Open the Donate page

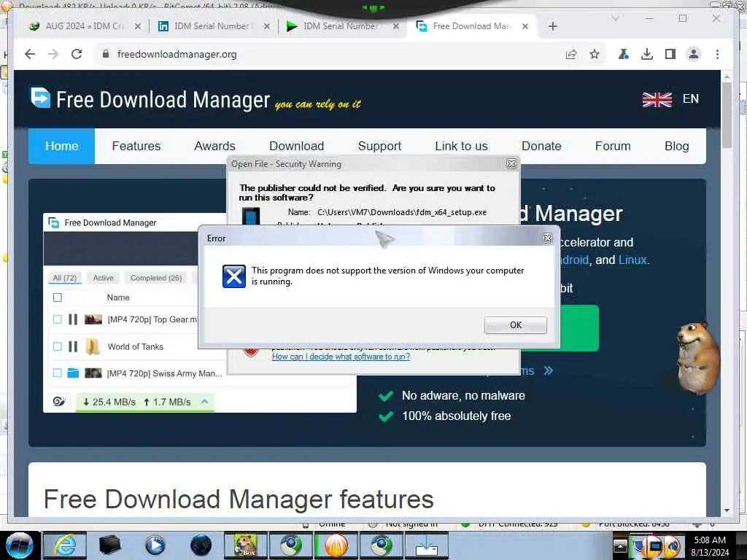point(541,146)
